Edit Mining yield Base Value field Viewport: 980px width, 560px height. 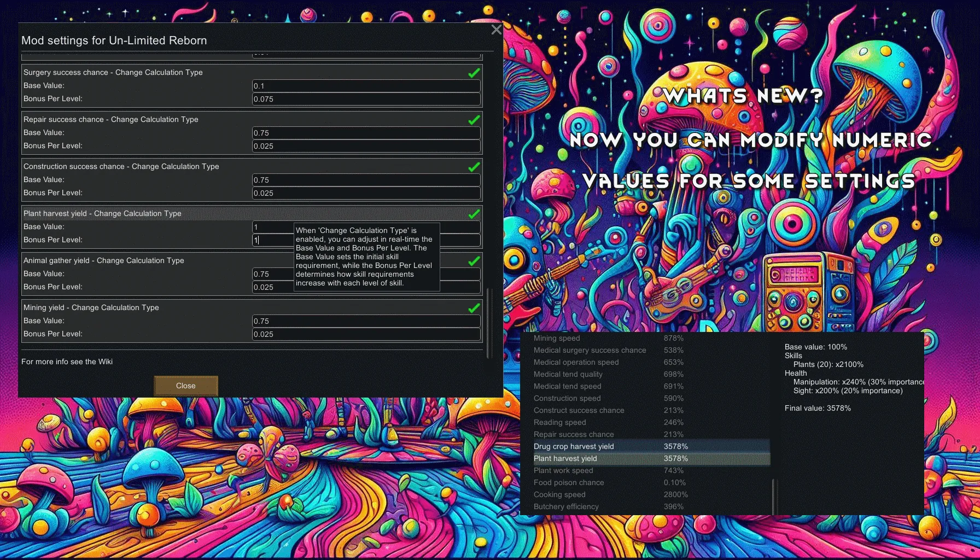coord(365,321)
